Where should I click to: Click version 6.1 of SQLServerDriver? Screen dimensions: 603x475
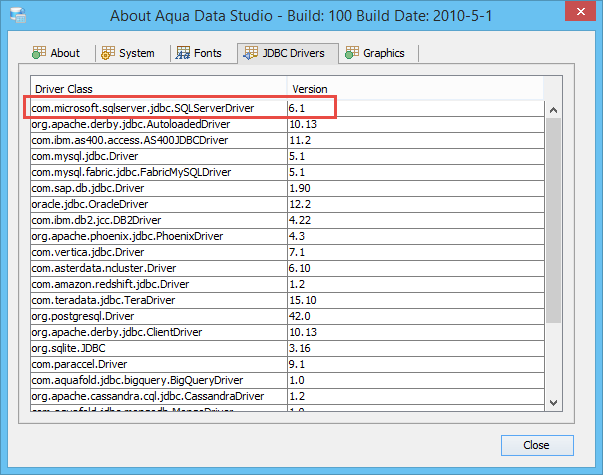297,108
